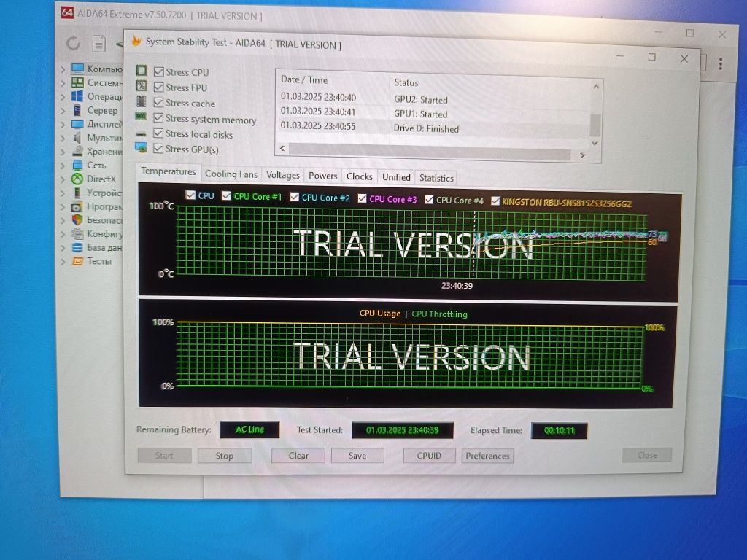
Task: Stop the stability test
Action: (x=225, y=456)
